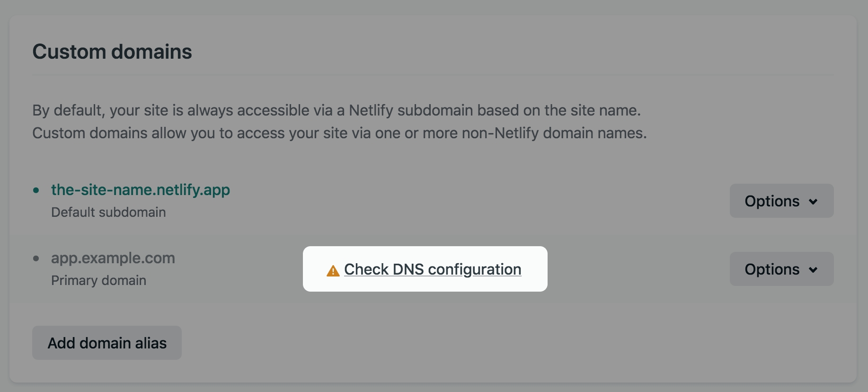Expand Options for app.example.com
The image size is (868, 392).
pos(781,269)
